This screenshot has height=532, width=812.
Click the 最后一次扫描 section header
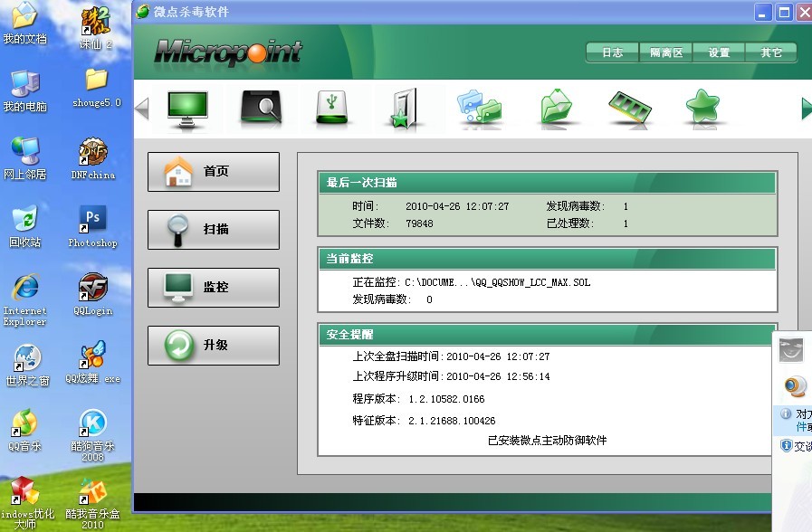click(x=548, y=183)
